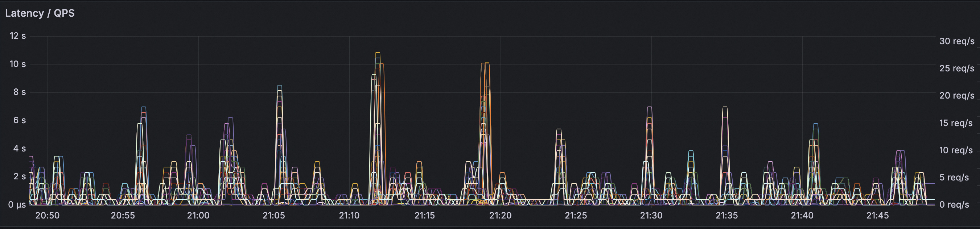
Task: Select the 6 s latency axis label
Action: point(19,120)
